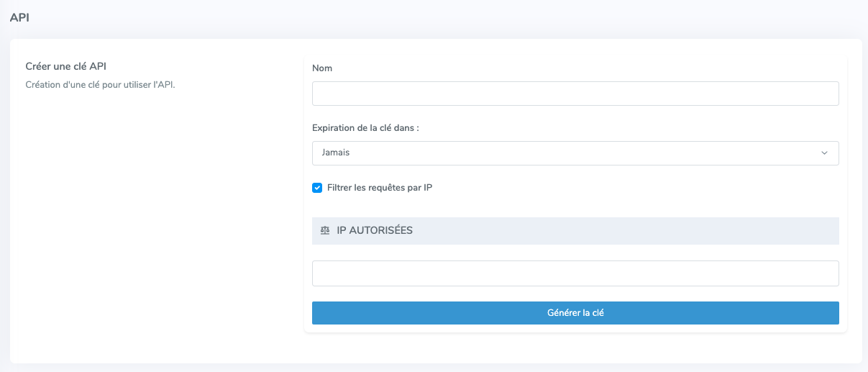Click the balance scale icon beside IP AUTORISÉES
Screen dimensions: 868x372
pos(325,231)
